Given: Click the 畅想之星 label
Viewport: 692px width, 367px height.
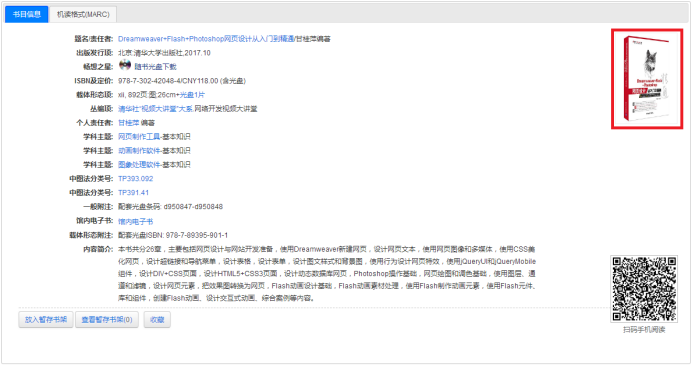Looking at the screenshot, I should [x=98, y=67].
